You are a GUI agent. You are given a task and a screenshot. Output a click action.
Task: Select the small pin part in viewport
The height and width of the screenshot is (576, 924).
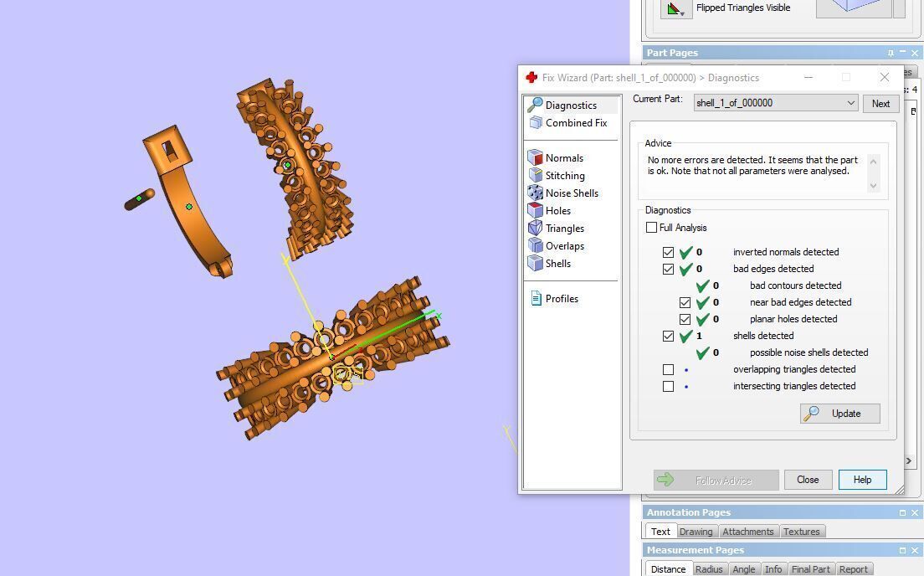click(139, 199)
